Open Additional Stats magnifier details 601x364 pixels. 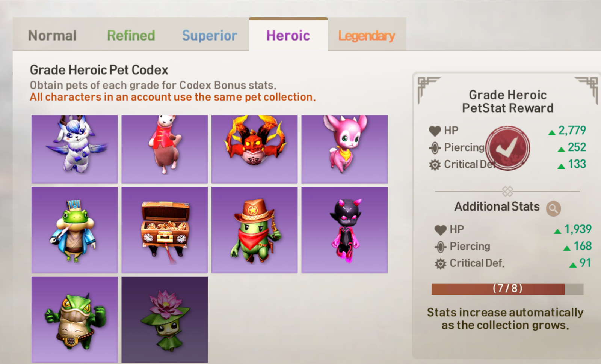click(x=553, y=208)
